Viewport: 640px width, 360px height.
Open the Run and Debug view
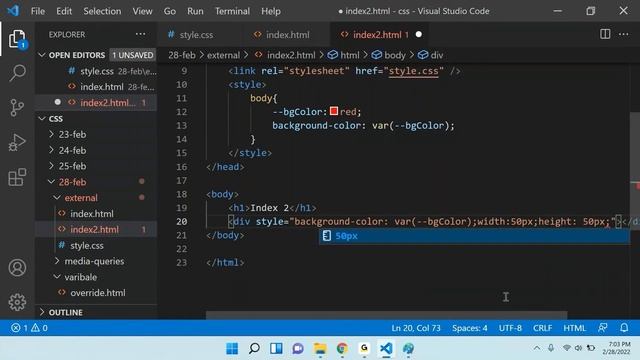click(x=17, y=142)
